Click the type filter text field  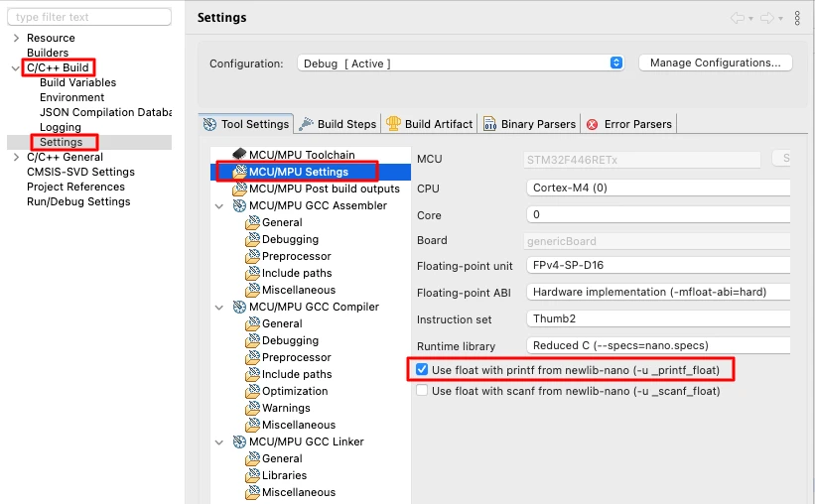point(89,17)
